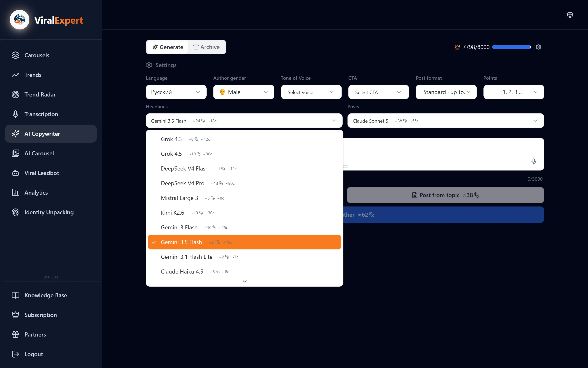The image size is (588, 368).
Task: Click the 7798/8000 credits counter
Action: [476, 47]
